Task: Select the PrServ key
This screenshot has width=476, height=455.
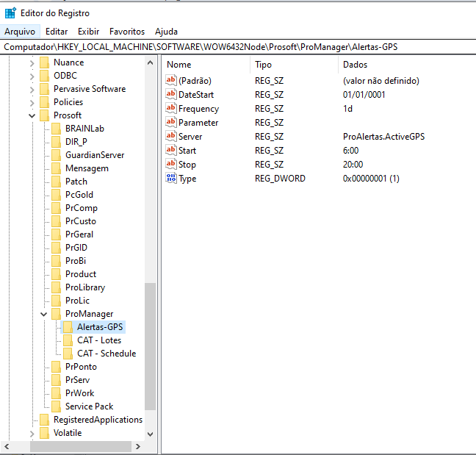Action: click(77, 380)
